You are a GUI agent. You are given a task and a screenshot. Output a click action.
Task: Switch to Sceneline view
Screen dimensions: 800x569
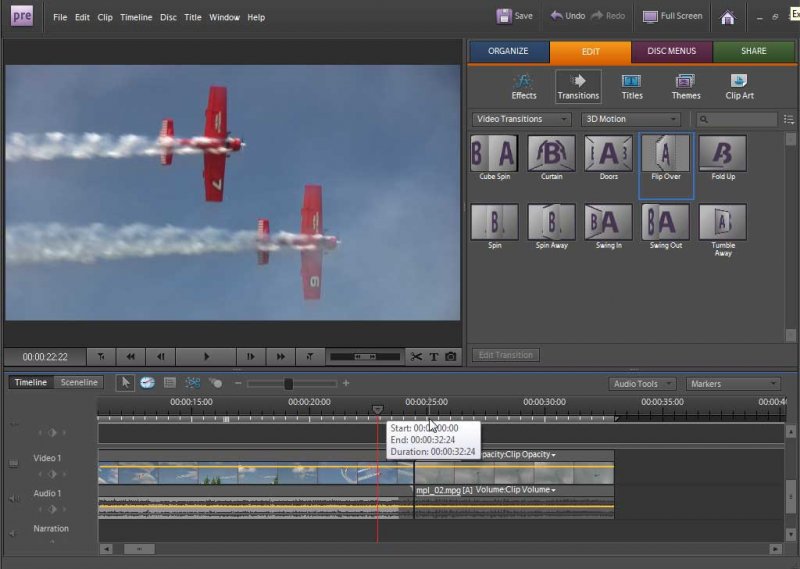pyautogui.click(x=78, y=382)
